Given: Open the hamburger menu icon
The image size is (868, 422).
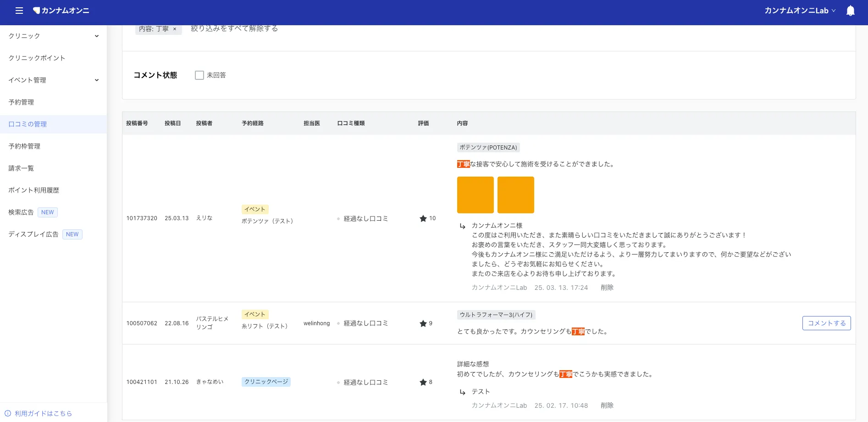Looking at the screenshot, I should coord(19,11).
